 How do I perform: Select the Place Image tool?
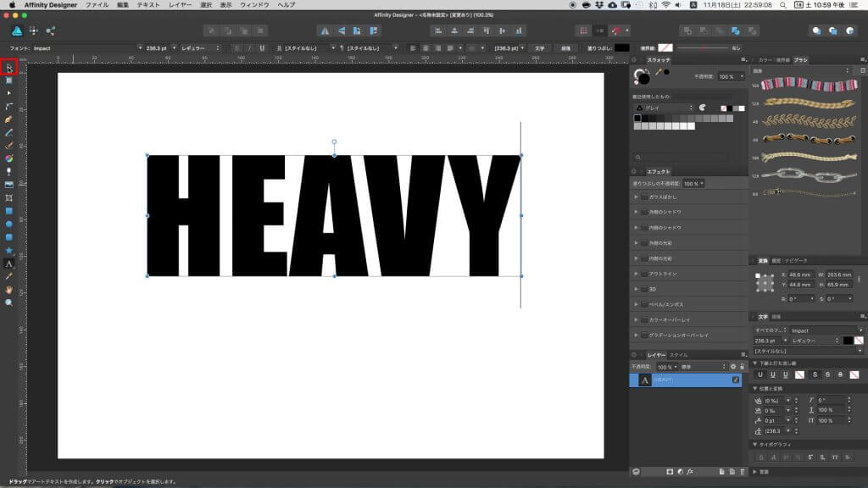(8, 185)
